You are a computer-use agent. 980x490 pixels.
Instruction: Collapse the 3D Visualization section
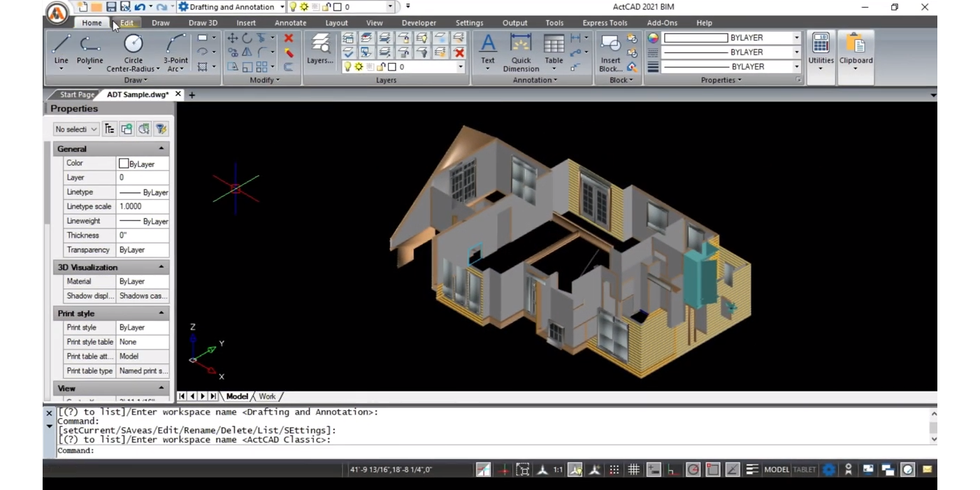(161, 267)
